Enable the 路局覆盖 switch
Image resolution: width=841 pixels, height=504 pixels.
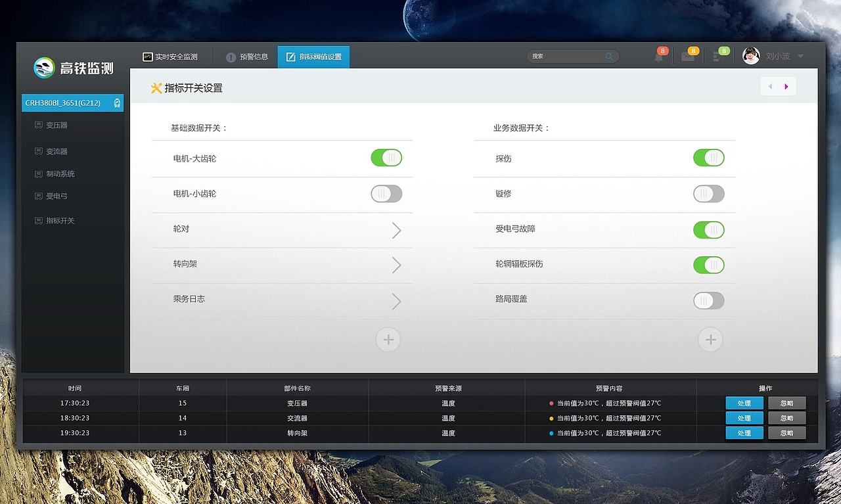[709, 301]
